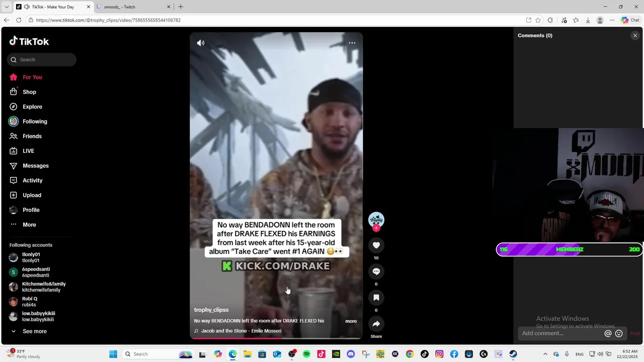Expand See more following accounts

point(29,331)
